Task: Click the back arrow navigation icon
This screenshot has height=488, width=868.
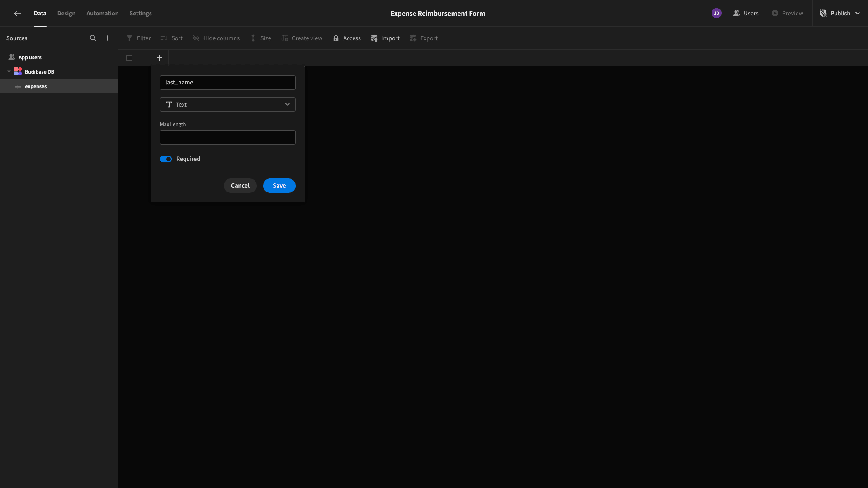Action: (17, 13)
